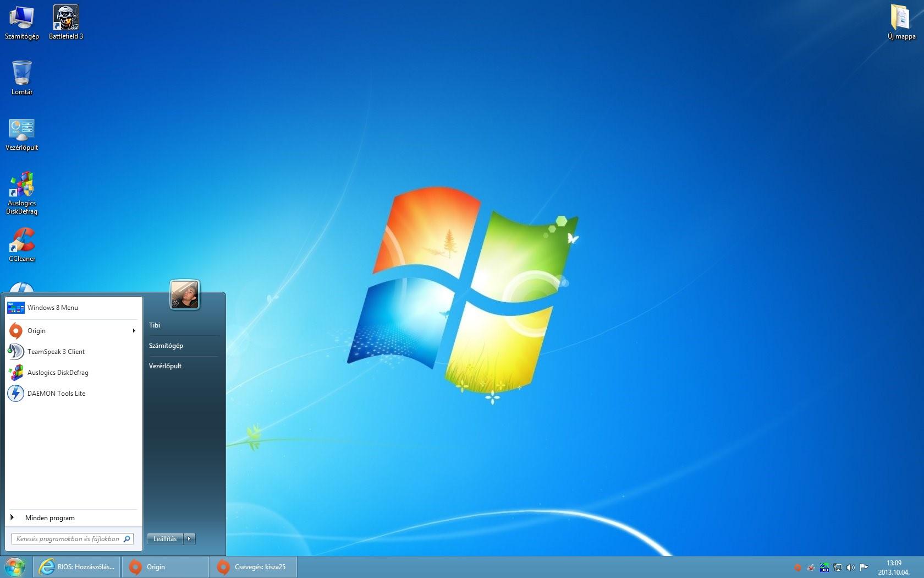Click the Origin tray icon
The width and height of the screenshot is (924, 578).
(x=798, y=568)
